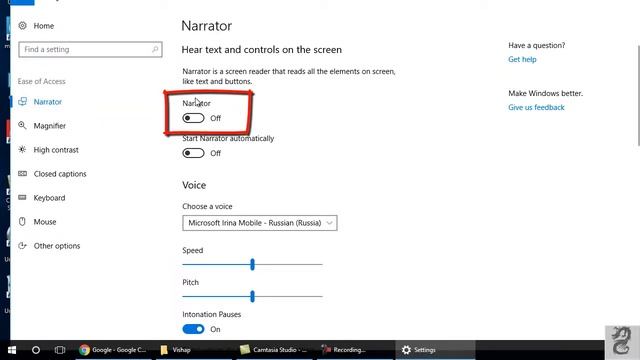Image resolution: width=640 pixels, height=360 pixels.
Task: Turn on the Narrator toggle
Action: coord(193,118)
